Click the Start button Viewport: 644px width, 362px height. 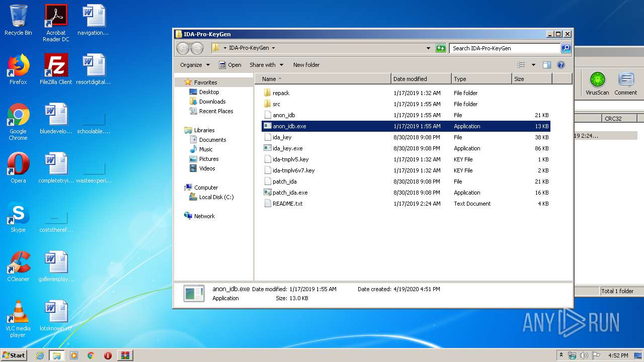coord(14,355)
